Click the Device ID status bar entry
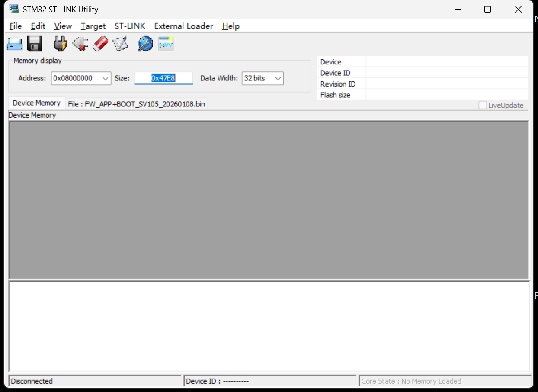This screenshot has width=538, height=392. point(270,381)
